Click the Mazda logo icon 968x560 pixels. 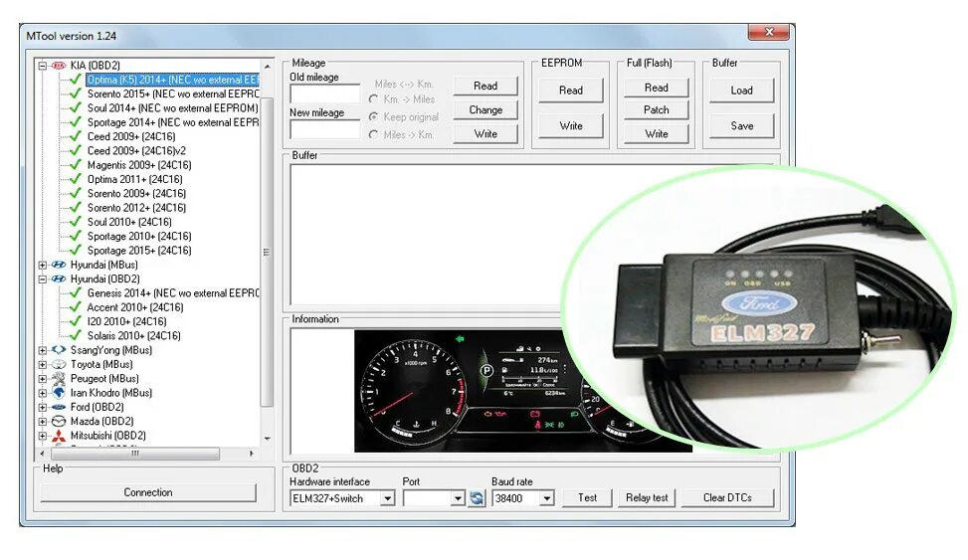point(58,421)
